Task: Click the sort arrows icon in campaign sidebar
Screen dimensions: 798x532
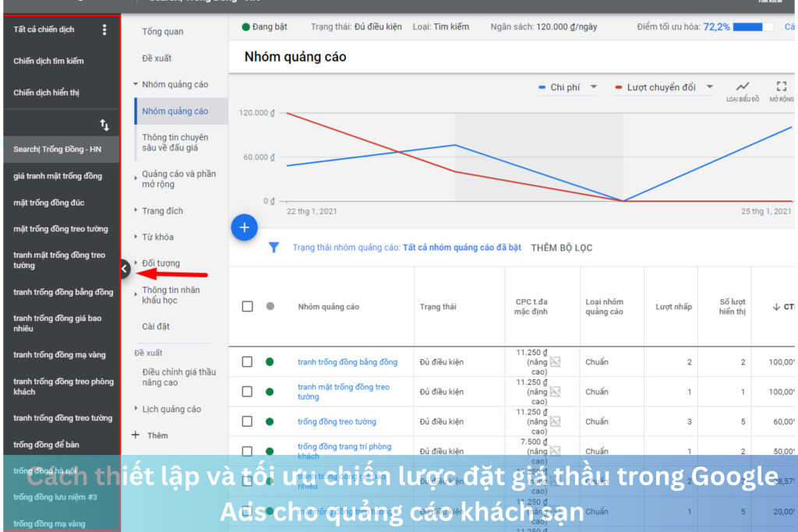Action: coord(104,125)
